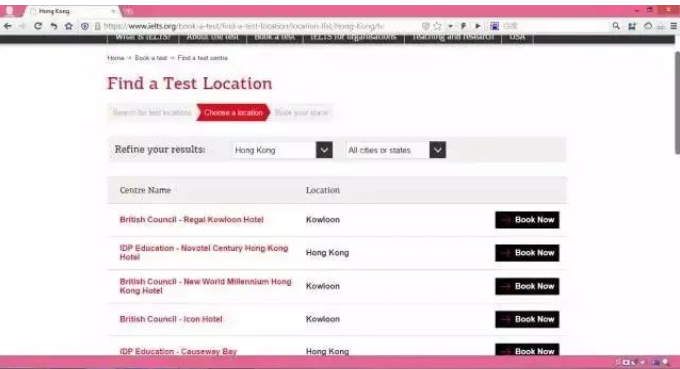
Task: Open 'Teaching and research' menu
Action: 453,37
